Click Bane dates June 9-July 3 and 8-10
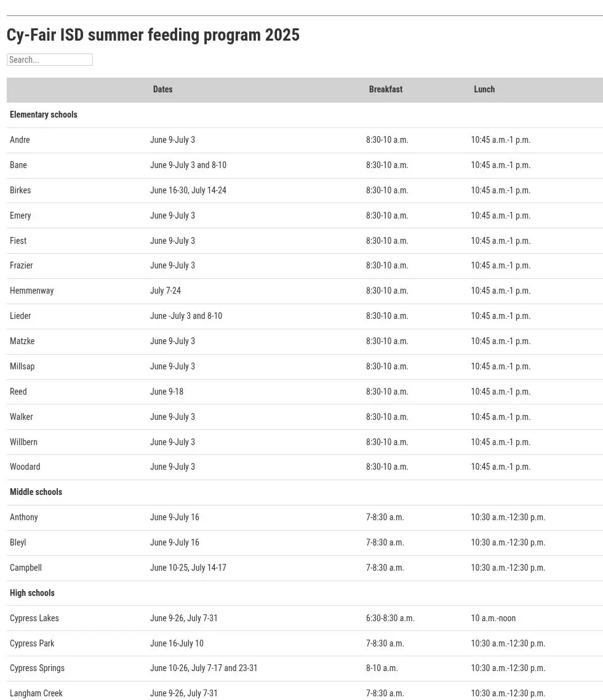This screenshot has height=700, width=603. pos(188,165)
